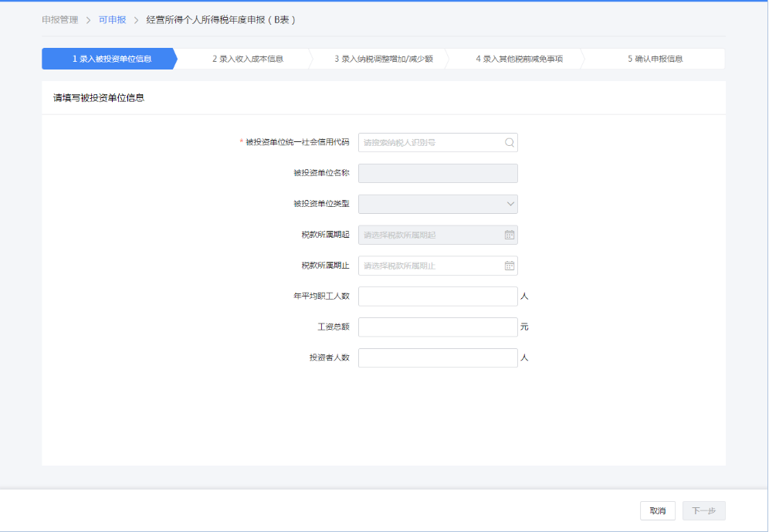
Task: Open 可申报 breadcrumb link
Action: pyautogui.click(x=112, y=19)
